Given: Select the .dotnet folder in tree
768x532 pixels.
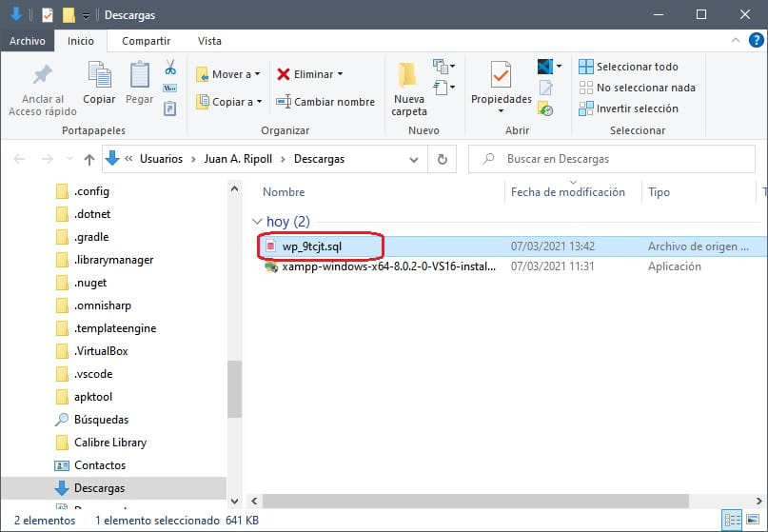Looking at the screenshot, I should [x=83, y=214].
